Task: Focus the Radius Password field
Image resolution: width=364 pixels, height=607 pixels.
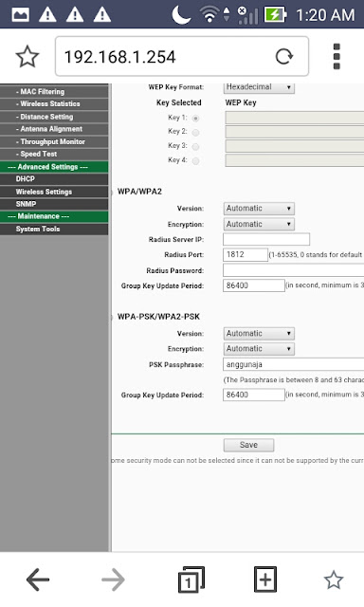Action: click(x=293, y=270)
